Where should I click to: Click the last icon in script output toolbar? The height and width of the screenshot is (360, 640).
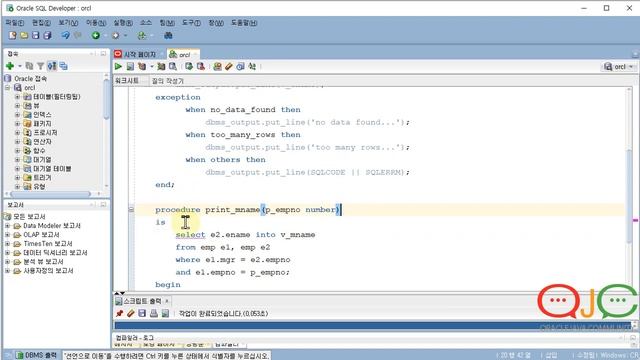point(165,313)
